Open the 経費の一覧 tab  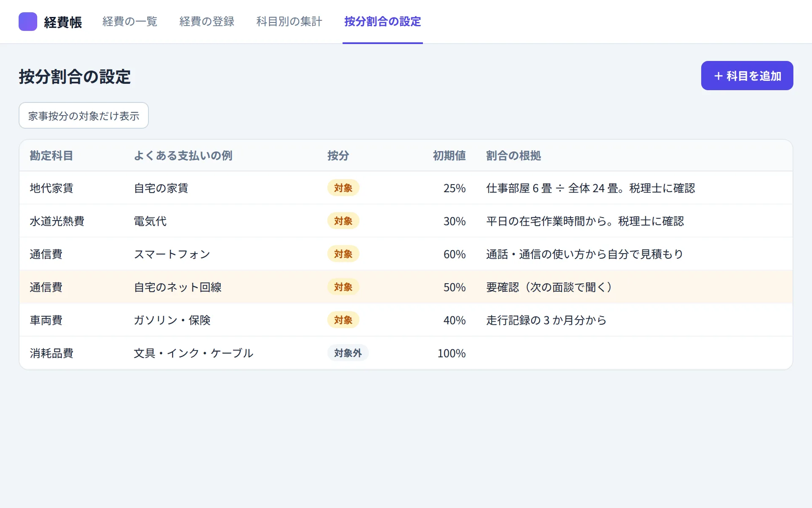click(130, 22)
